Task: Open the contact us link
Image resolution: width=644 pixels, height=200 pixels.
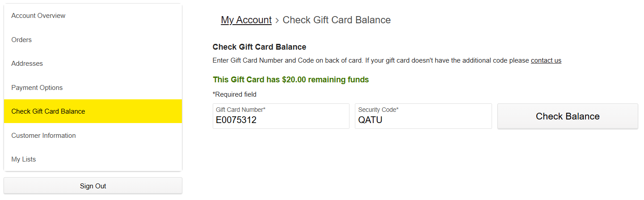Action: (x=546, y=60)
